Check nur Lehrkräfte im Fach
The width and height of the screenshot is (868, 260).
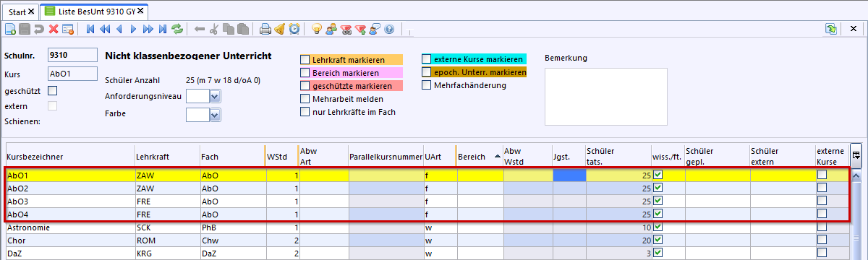(305, 112)
